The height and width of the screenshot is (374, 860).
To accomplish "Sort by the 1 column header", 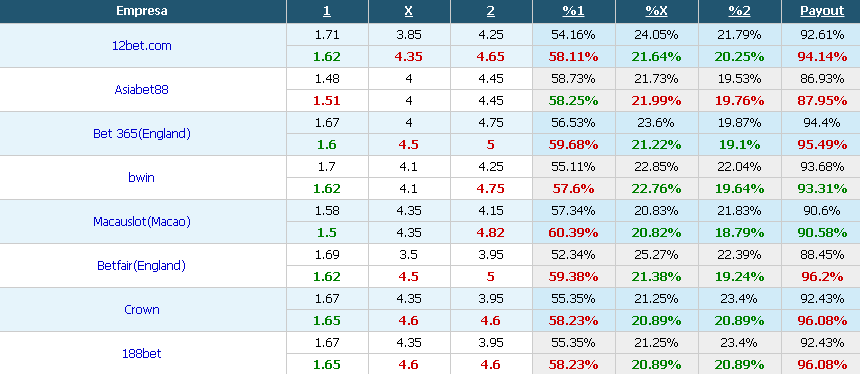I will [x=327, y=11].
